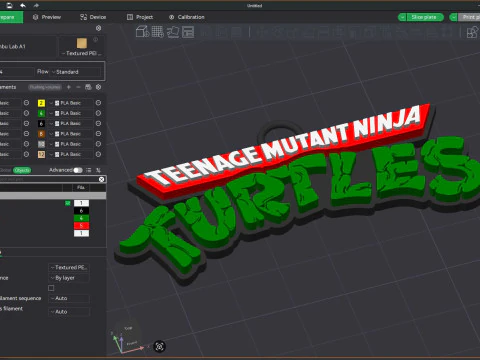This screenshot has width=480, height=360.
Task: Click the brown filament 8 color swatch
Action: coord(41,134)
